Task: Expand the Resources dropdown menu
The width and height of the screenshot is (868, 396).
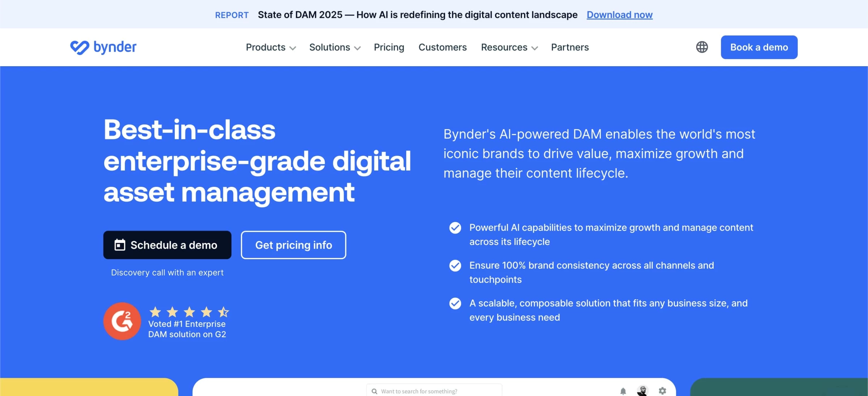Action: pos(509,47)
